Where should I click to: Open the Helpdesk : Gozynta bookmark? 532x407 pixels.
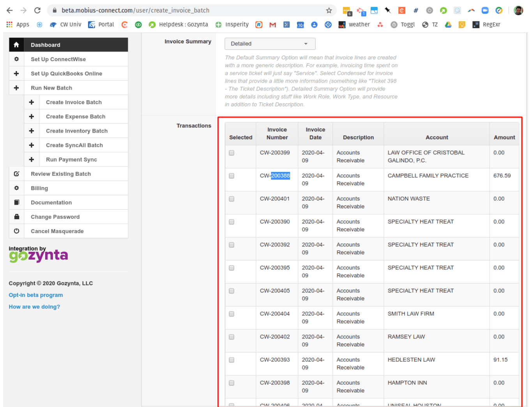point(179,25)
